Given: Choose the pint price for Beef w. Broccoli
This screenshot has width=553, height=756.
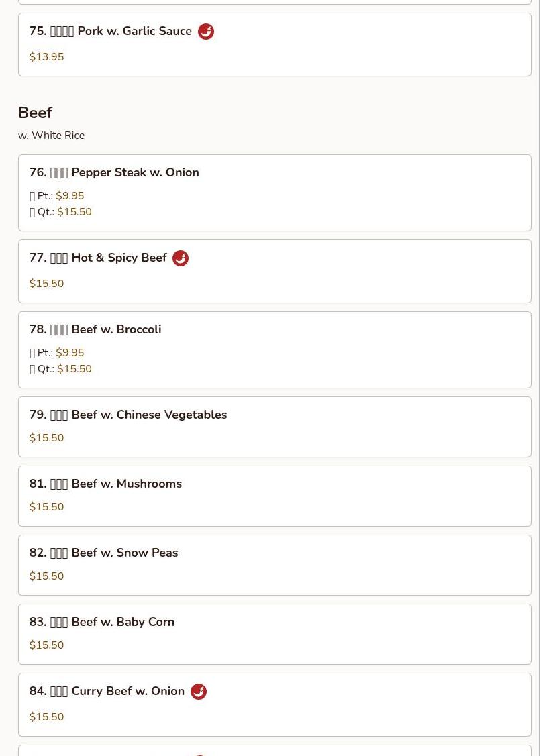Looking at the screenshot, I should [70, 353].
